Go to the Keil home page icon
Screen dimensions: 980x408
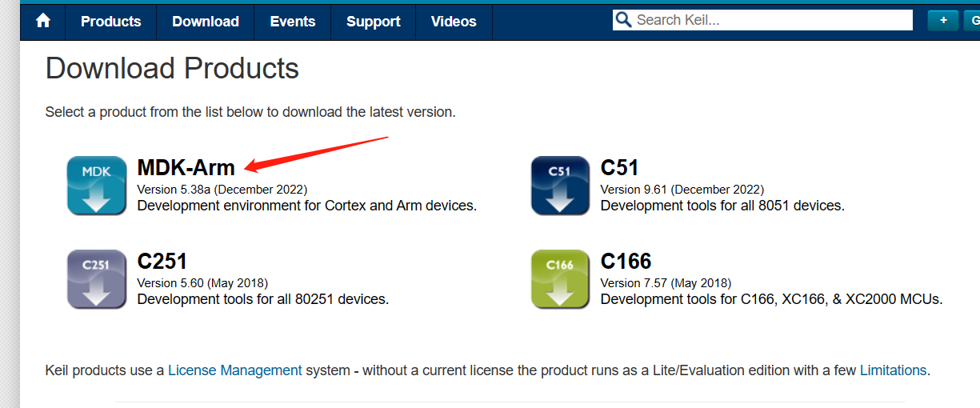pos(43,22)
